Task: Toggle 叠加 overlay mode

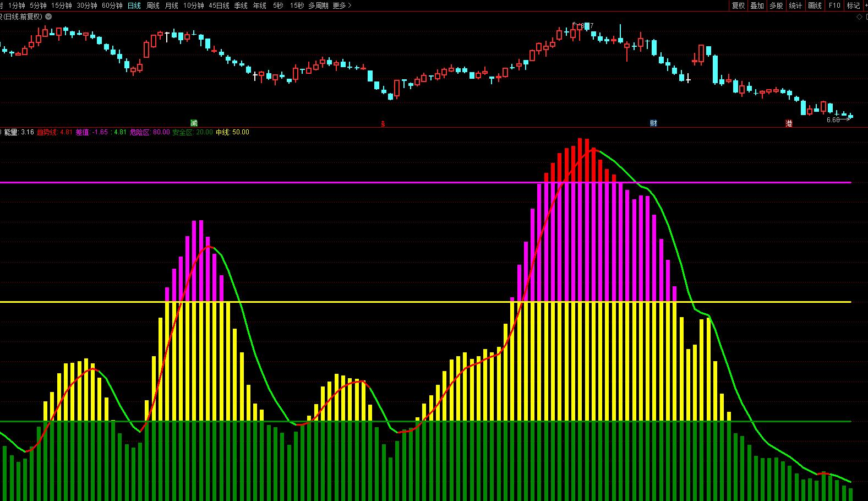Action: click(x=757, y=6)
